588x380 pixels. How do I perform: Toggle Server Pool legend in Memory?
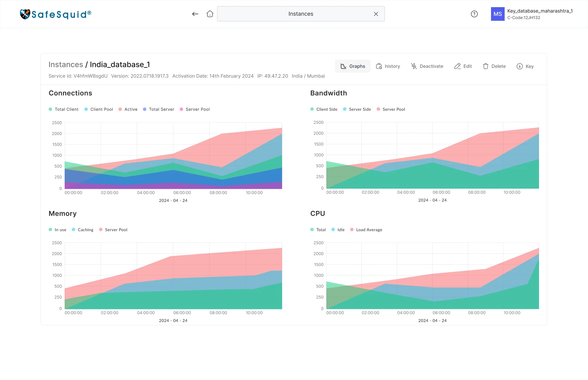113,230
